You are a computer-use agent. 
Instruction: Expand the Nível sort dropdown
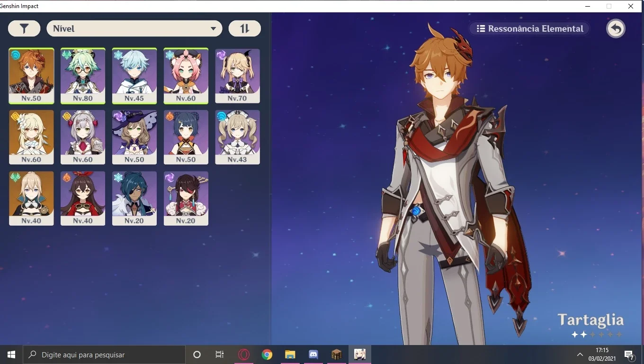(134, 28)
